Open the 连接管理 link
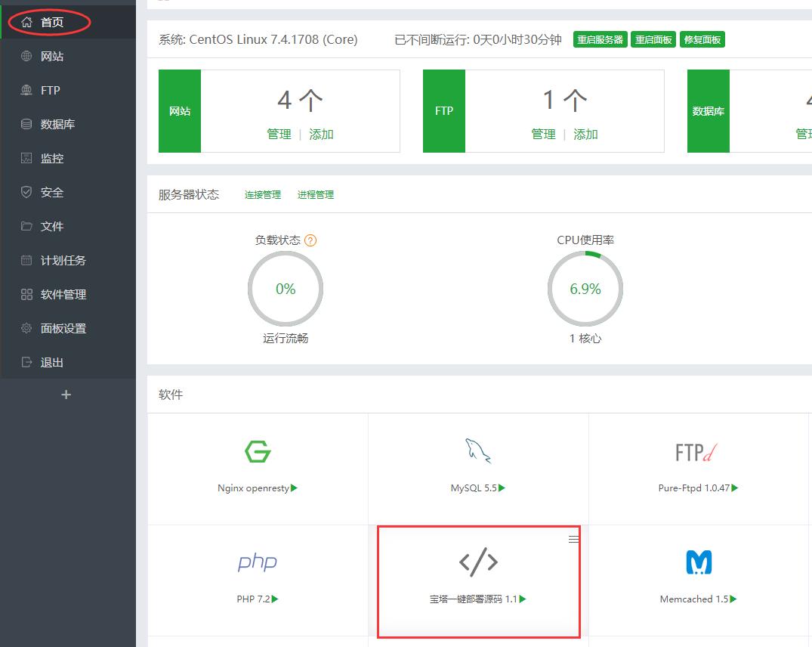Viewport: 812px width, 647px height. click(263, 195)
